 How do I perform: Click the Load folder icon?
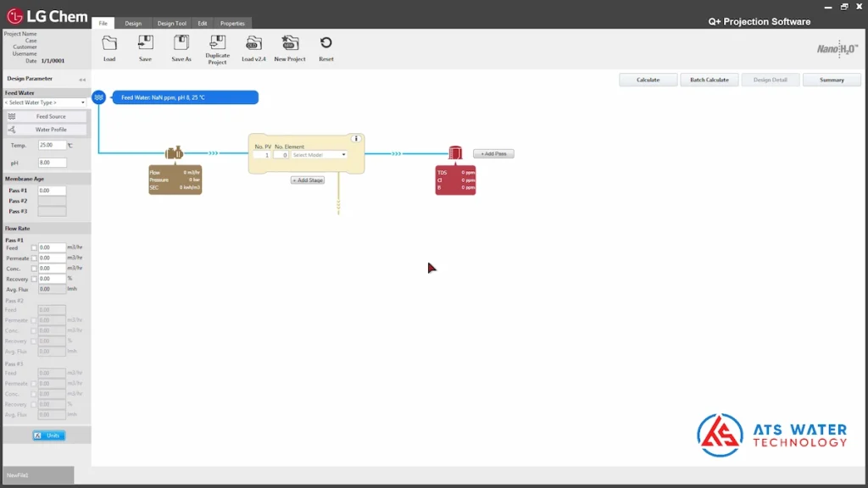(x=109, y=43)
